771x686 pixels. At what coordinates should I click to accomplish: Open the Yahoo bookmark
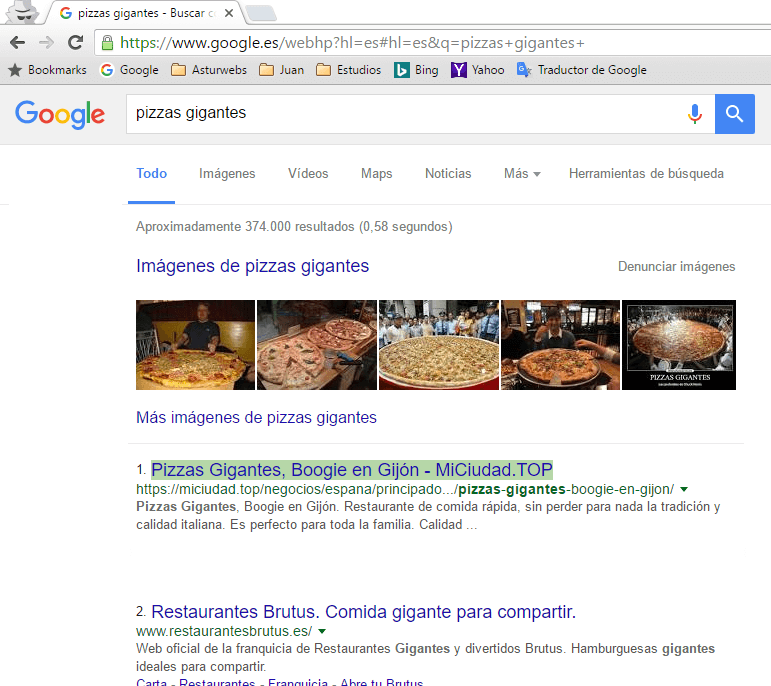click(477, 70)
